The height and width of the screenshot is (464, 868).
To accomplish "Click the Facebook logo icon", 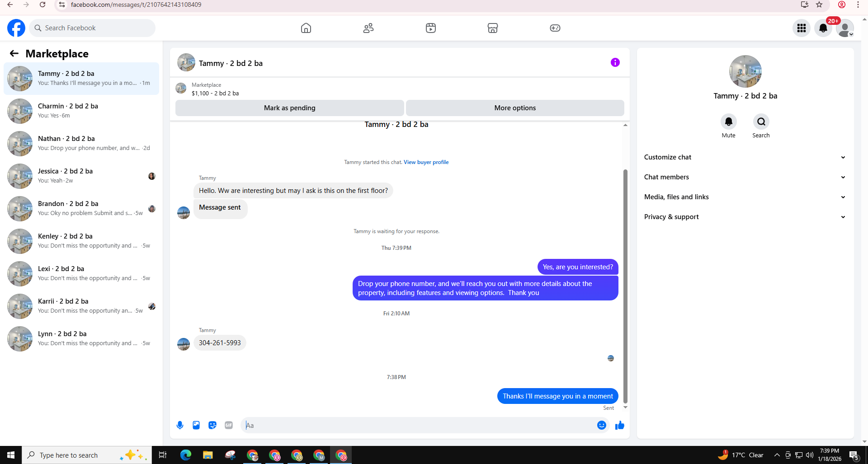I will coord(16,28).
